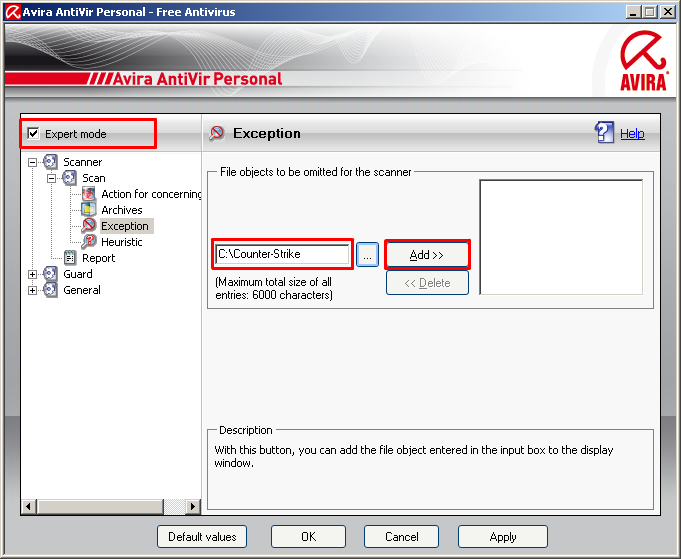The image size is (681, 559).
Task: Click the Cancel button
Action: coord(401,537)
